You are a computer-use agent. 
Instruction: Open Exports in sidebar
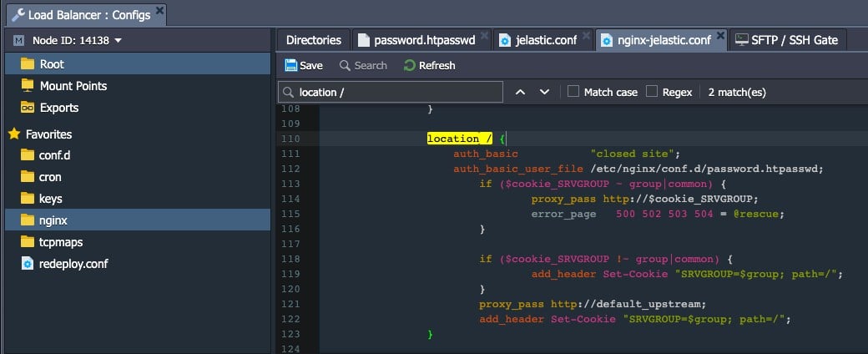click(x=58, y=108)
